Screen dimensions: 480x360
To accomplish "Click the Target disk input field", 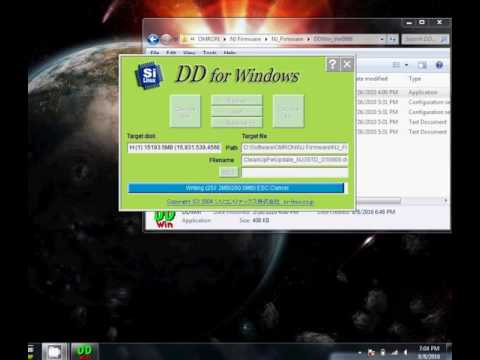I will pyautogui.click(x=174, y=147).
